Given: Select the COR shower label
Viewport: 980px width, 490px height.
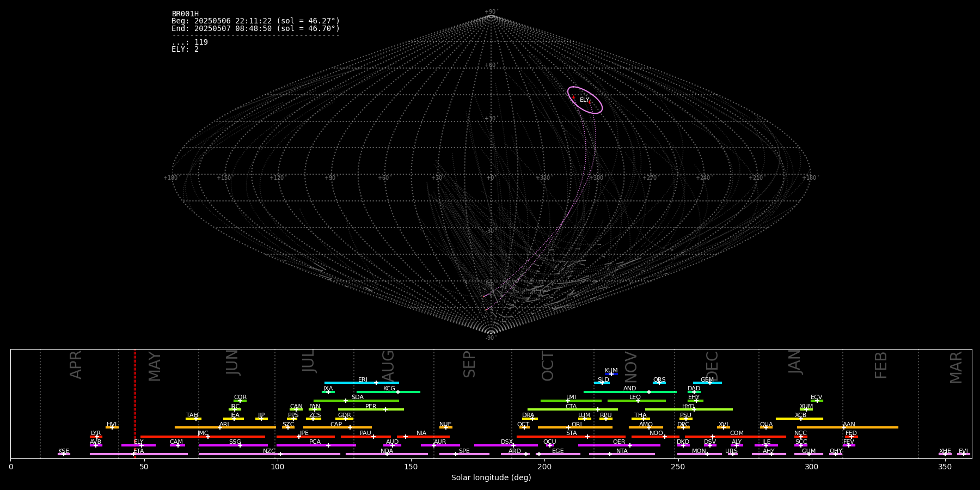Looking at the screenshot, I should coord(240,397).
